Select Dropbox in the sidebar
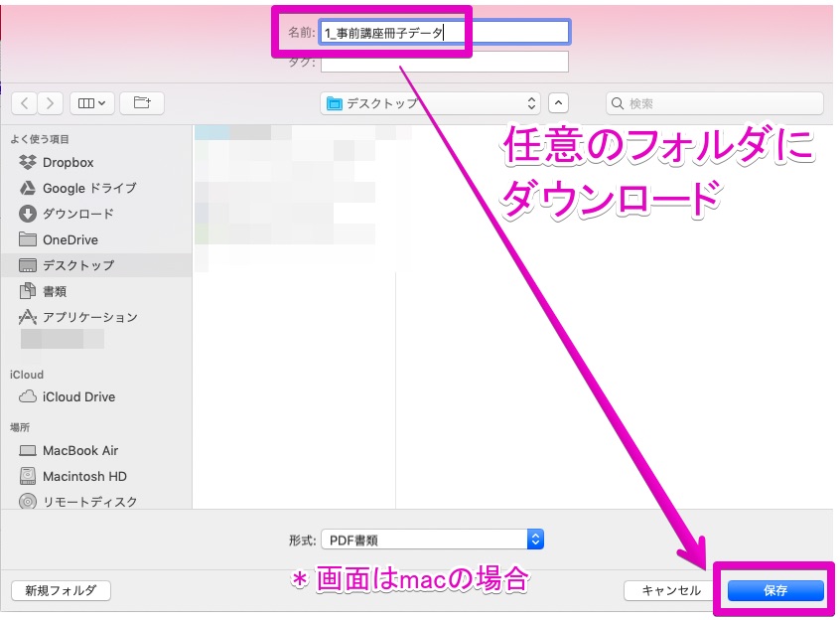Screen dimensions: 840x620 (96, 162)
